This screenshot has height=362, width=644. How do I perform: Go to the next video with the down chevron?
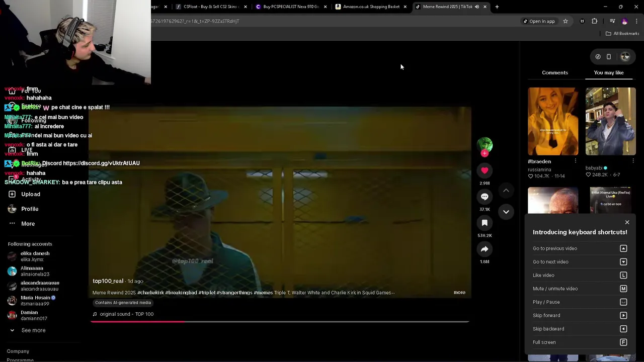[x=506, y=212]
